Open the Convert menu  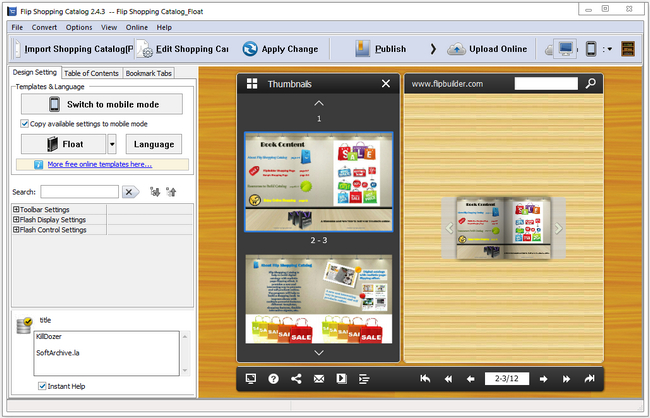(45, 27)
